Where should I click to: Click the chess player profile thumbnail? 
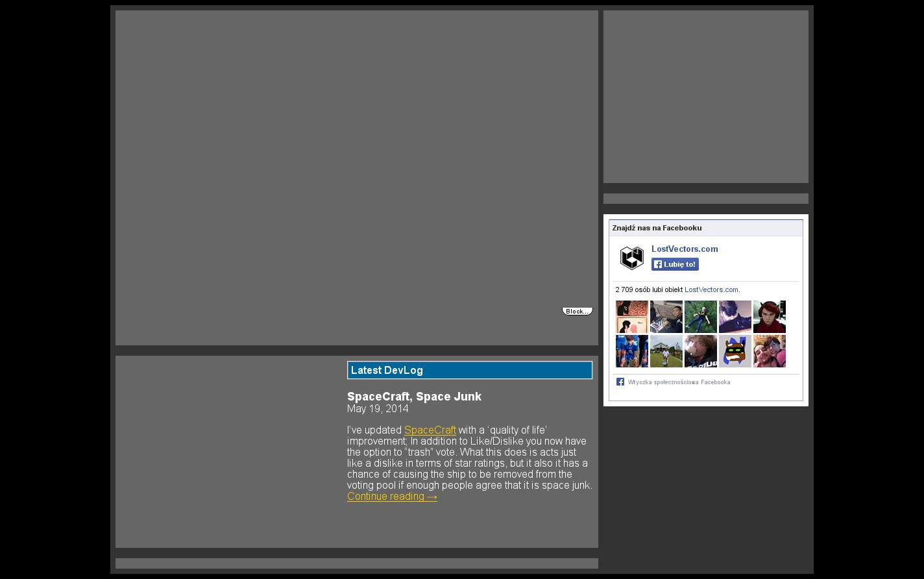tap(666, 317)
